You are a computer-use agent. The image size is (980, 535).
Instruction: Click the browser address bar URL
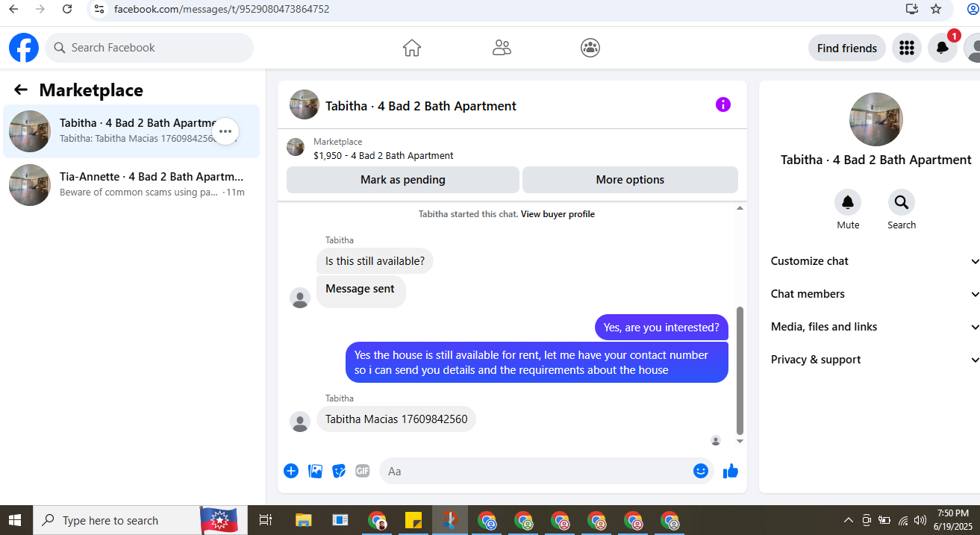(222, 9)
